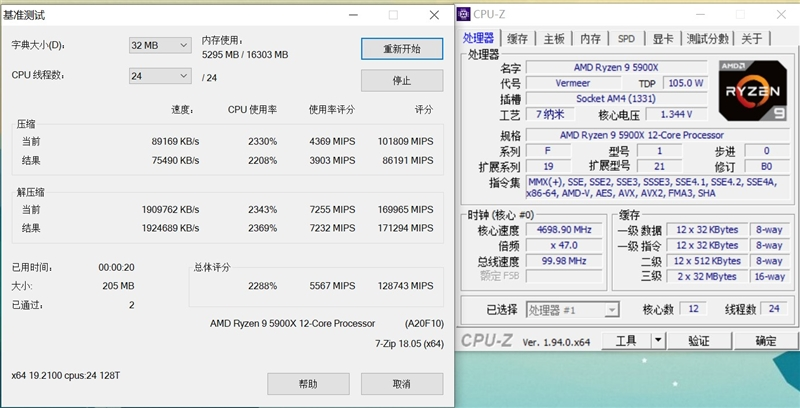Click the 核心数 value 12
This screenshot has height=408, width=800.
[693, 309]
